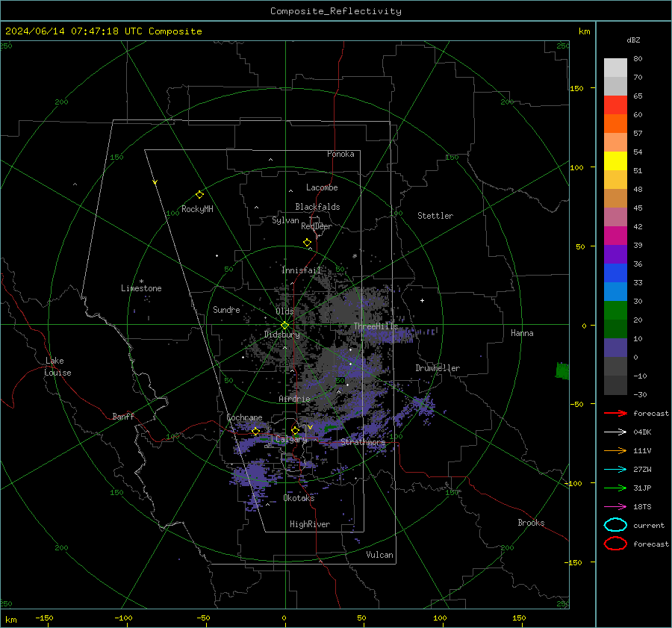Click the green 31JP arrow symbol
This screenshot has height=628, width=672.
pos(615,488)
